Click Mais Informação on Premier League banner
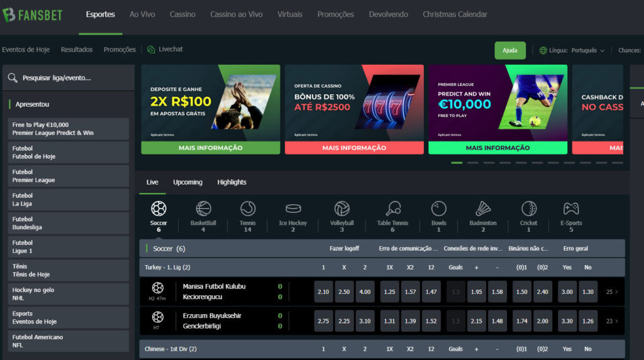The image size is (644, 360). pos(498,148)
